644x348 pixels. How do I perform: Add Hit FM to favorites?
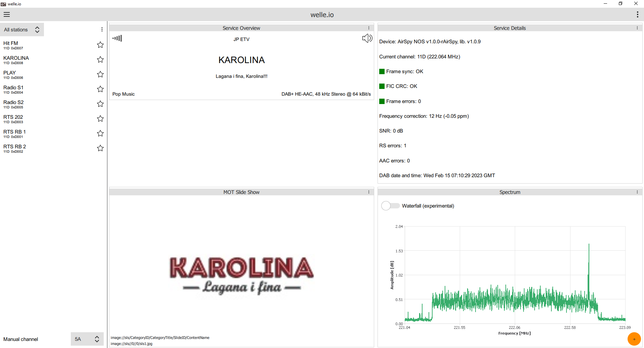pos(100,45)
